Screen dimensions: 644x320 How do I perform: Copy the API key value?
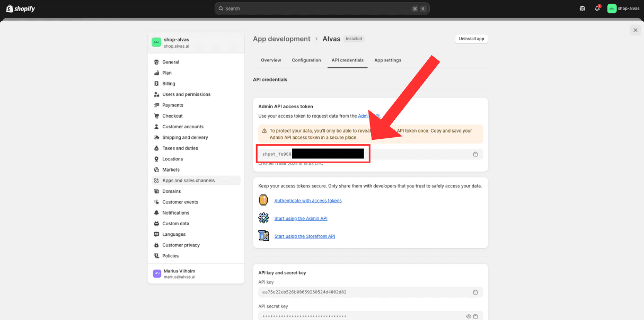click(475, 292)
